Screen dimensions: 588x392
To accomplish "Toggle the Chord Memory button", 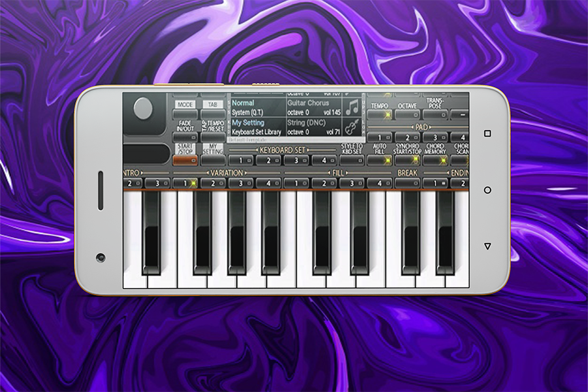I will [435, 161].
